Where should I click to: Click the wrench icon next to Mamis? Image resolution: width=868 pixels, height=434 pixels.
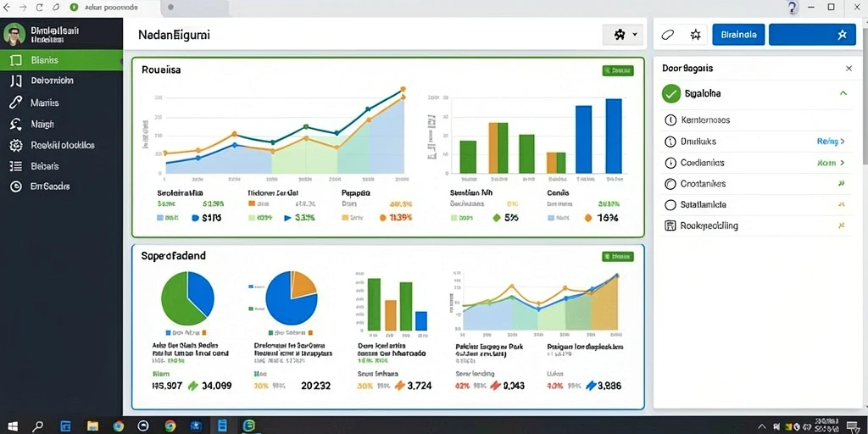[x=16, y=103]
